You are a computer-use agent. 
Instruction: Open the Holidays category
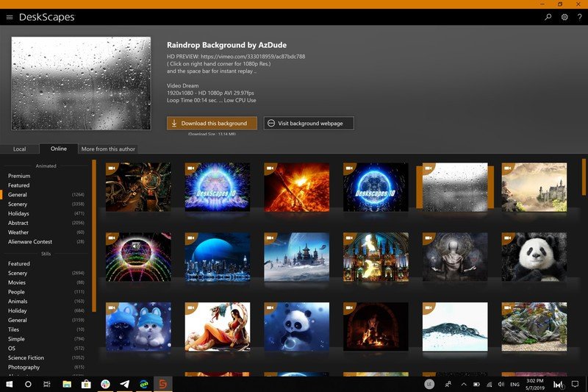[46, 213]
